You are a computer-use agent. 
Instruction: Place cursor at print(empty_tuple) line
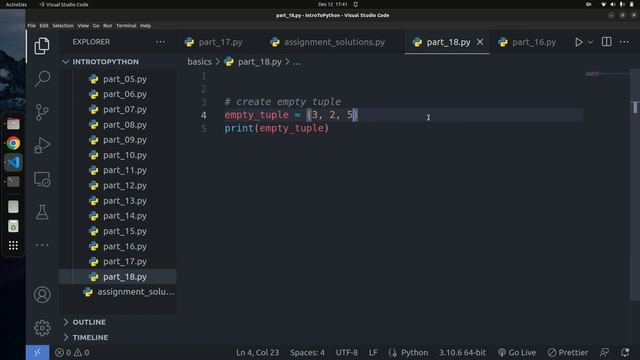tap(276, 128)
